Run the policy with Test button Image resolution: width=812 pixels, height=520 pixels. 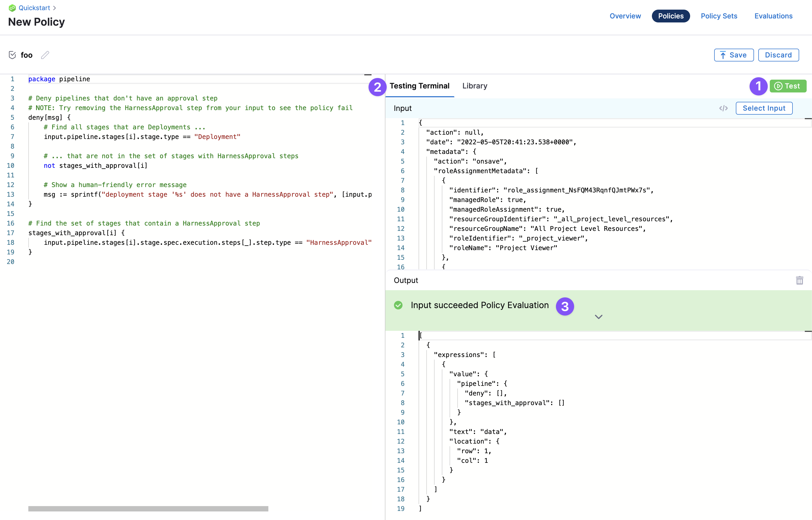coord(788,86)
